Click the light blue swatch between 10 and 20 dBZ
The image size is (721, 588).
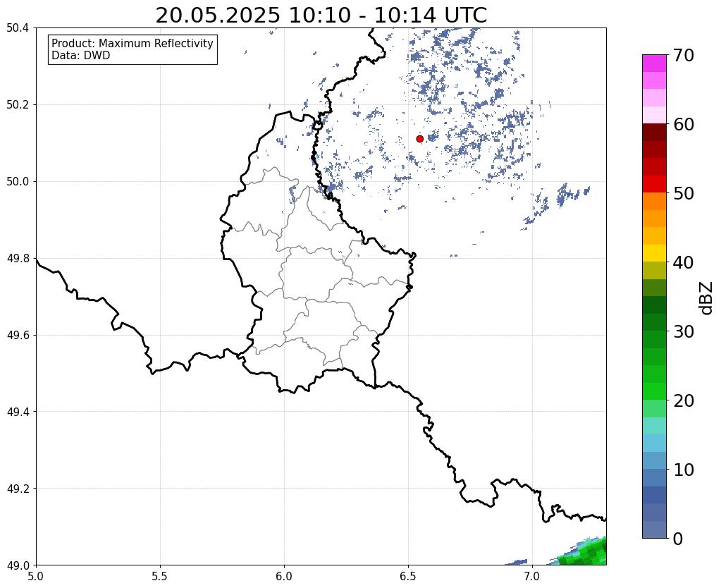pyautogui.click(x=654, y=443)
